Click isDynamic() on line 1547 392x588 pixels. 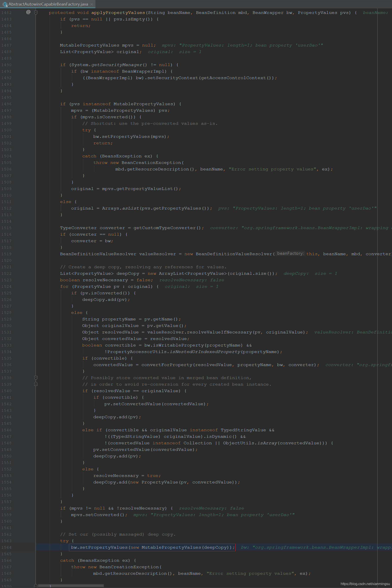coord(221,436)
